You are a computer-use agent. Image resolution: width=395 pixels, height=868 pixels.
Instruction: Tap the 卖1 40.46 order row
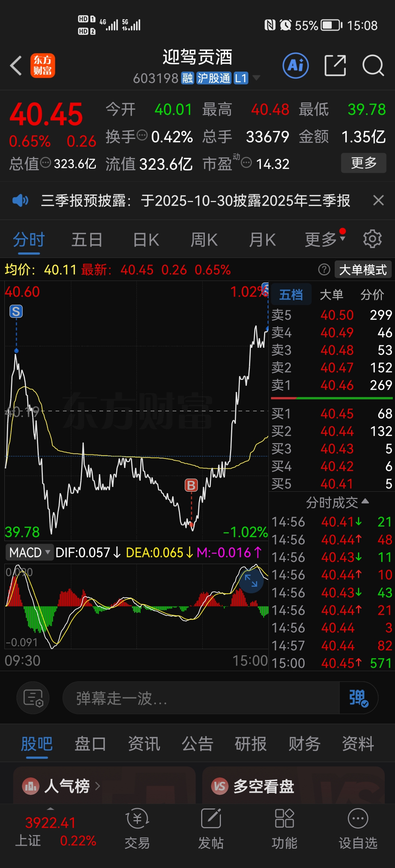pyautogui.click(x=332, y=385)
